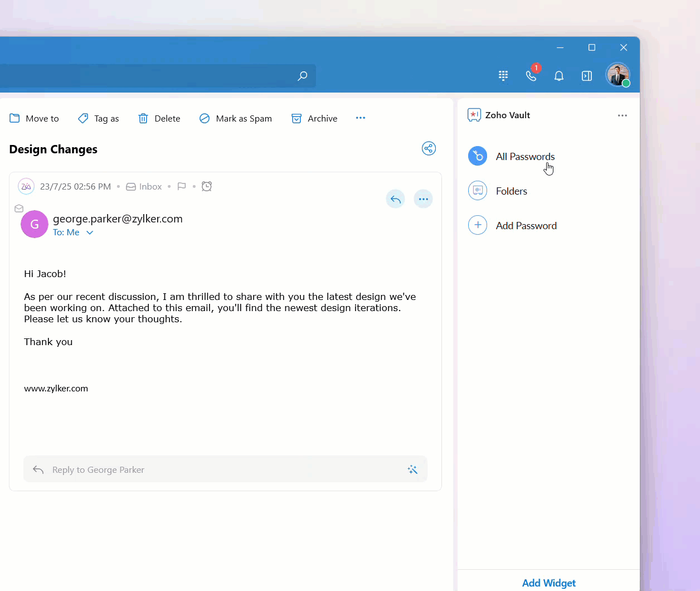Open the www.zylker.com link
700x591 pixels.
tap(56, 389)
